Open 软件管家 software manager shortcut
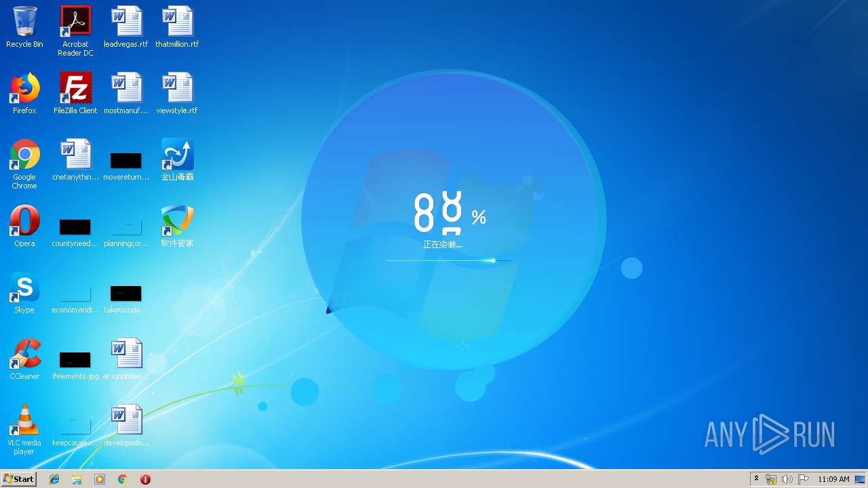Image resolution: width=868 pixels, height=488 pixels. [177, 227]
